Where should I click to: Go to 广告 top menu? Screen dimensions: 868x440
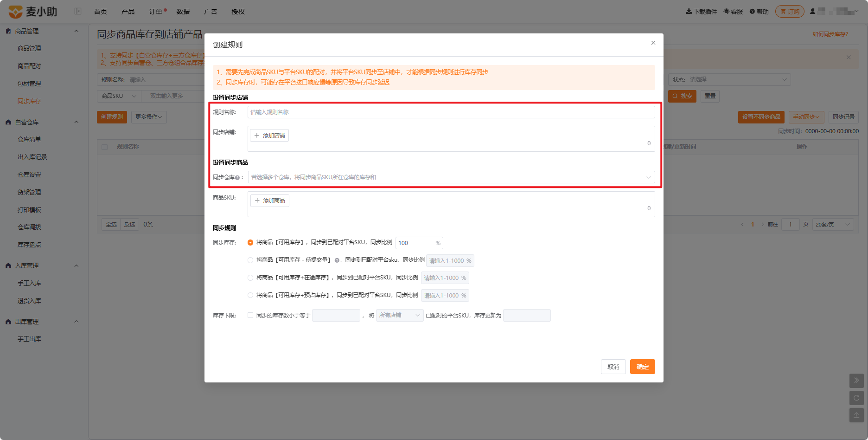point(211,12)
